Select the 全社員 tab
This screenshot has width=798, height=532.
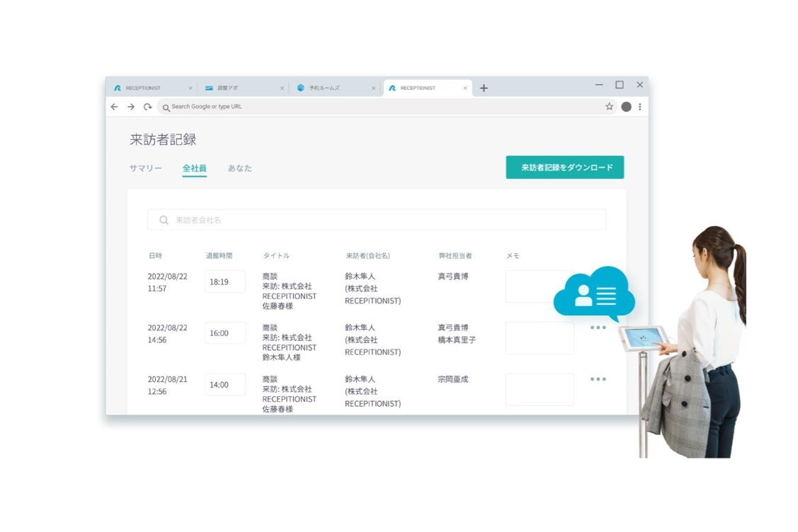point(195,168)
